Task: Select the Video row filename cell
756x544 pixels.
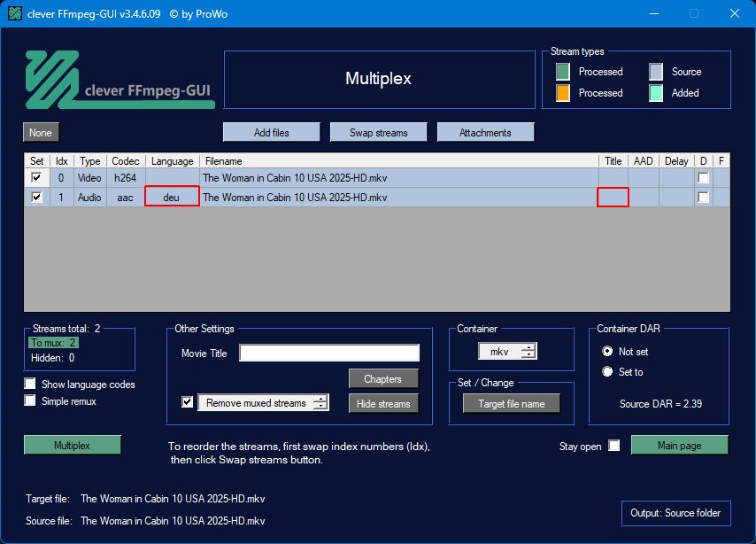Action: pyautogui.click(x=399, y=177)
